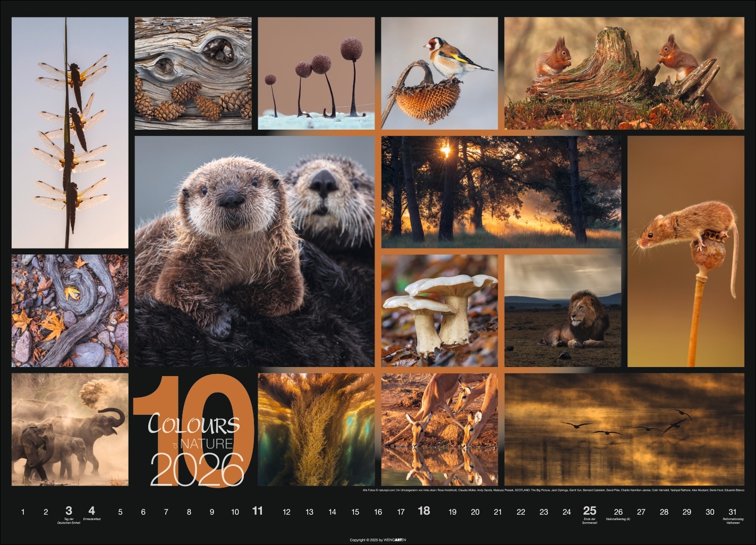Select the flying geese over golden water photo

coord(624,429)
